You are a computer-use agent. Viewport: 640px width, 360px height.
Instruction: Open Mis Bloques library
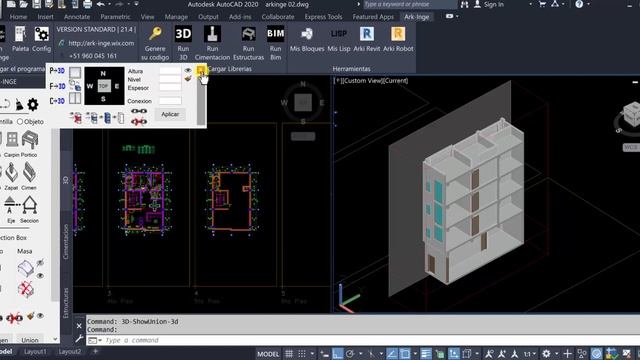307,34
